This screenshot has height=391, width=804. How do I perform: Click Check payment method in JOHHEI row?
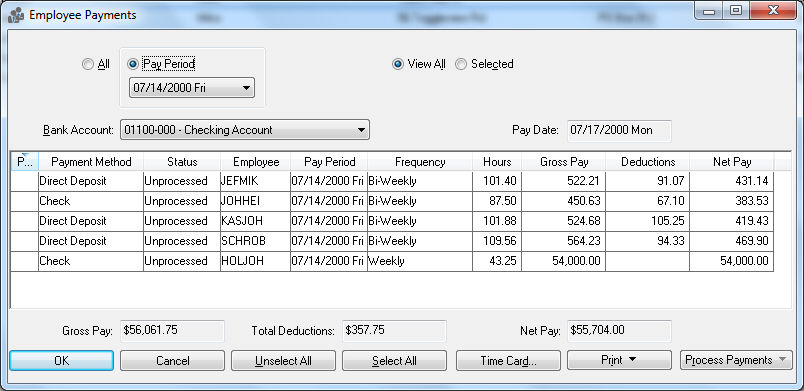point(91,201)
